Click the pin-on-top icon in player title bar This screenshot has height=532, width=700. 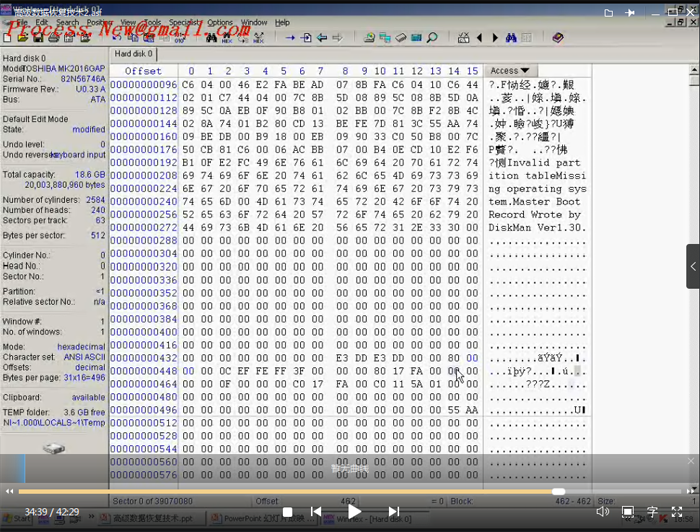[x=630, y=13]
